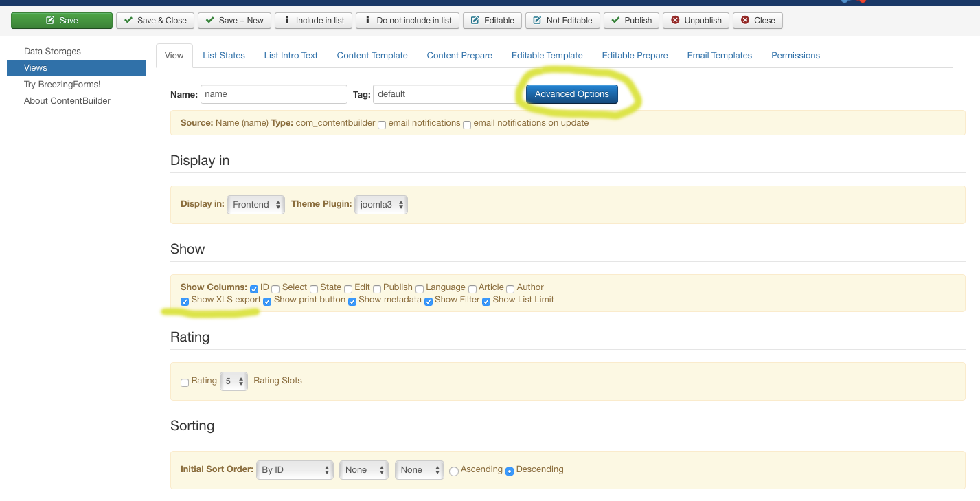
Task: Open the first None sort dropdown
Action: point(364,470)
